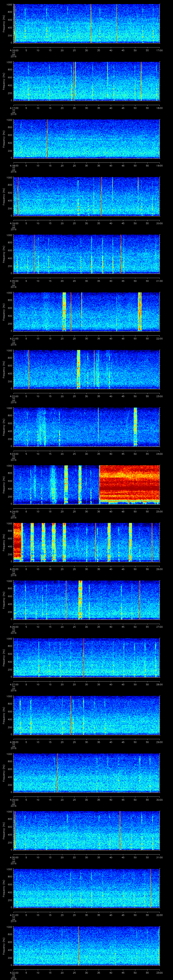Open the spectrogram panel starting at 4:17:00
The image size is (173, 980).
coord(86,81)
